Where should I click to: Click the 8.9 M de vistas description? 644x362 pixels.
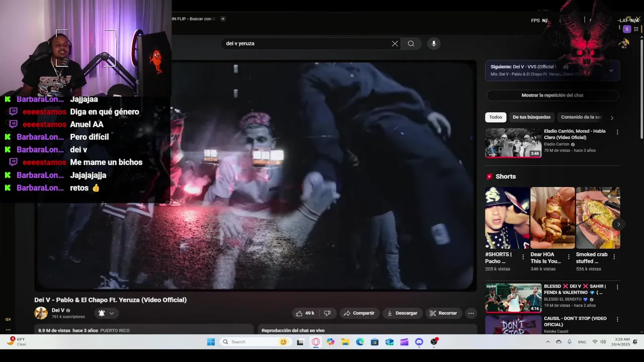pos(144,330)
